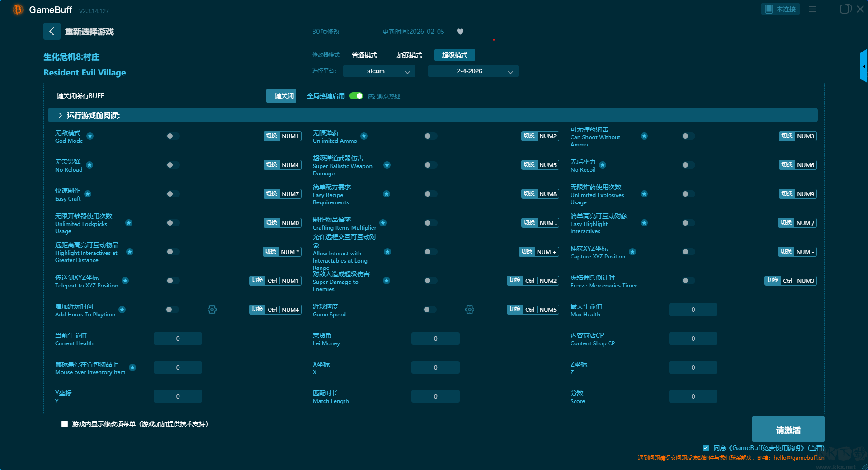The width and height of the screenshot is (868, 470).
Task: Click the star icon beside Unlimited Ammo
Action: 364,136
